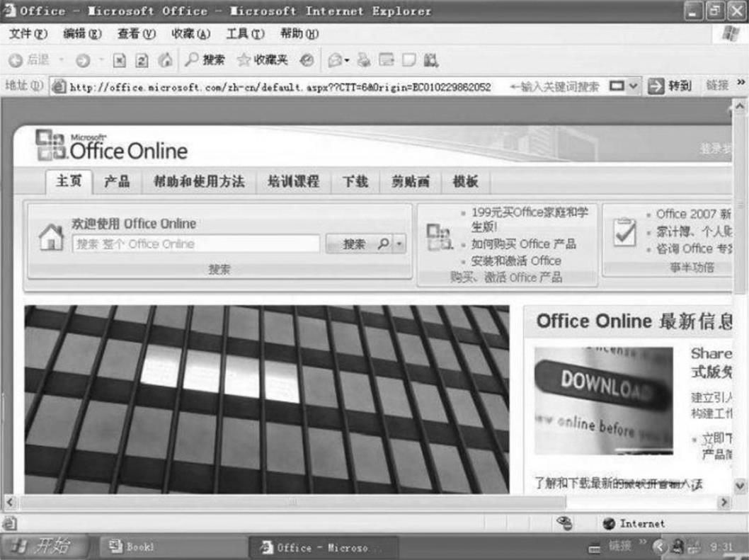749x560 pixels.
Task: Open the Edit (编辑) menu
Action: (x=82, y=34)
